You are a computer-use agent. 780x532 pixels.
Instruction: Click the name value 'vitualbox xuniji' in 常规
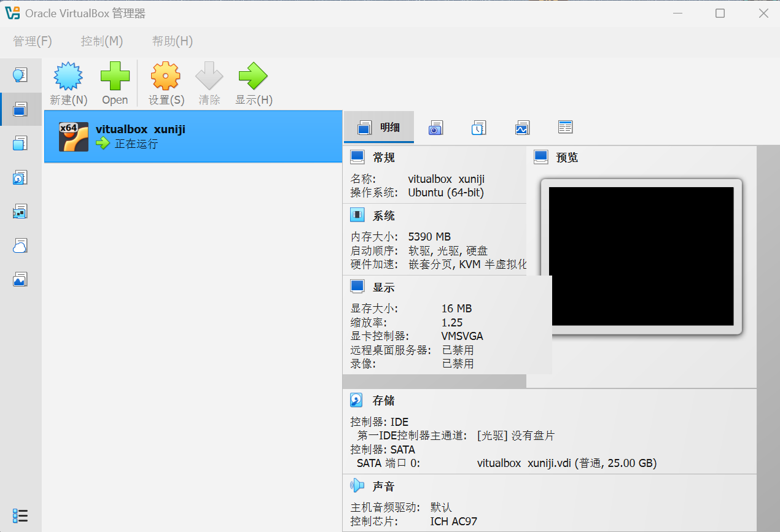tap(447, 179)
